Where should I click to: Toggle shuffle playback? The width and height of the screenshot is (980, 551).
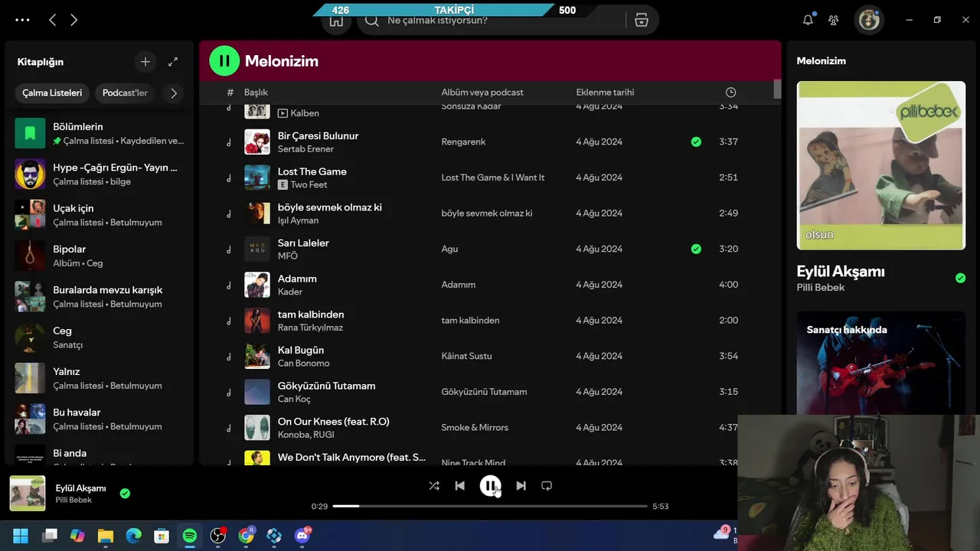pyautogui.click(x=434, y=486)
